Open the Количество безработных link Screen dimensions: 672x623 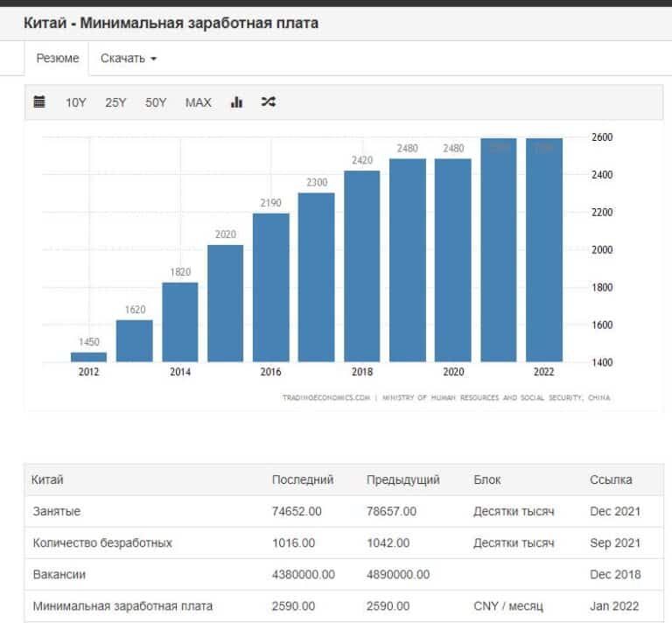tap(102, 542)
